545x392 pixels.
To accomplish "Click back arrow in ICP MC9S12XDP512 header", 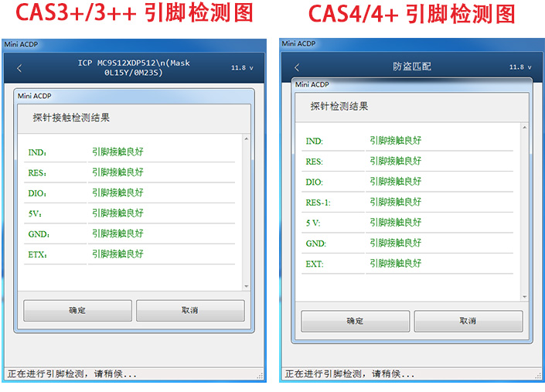I will tap(20, 68).
